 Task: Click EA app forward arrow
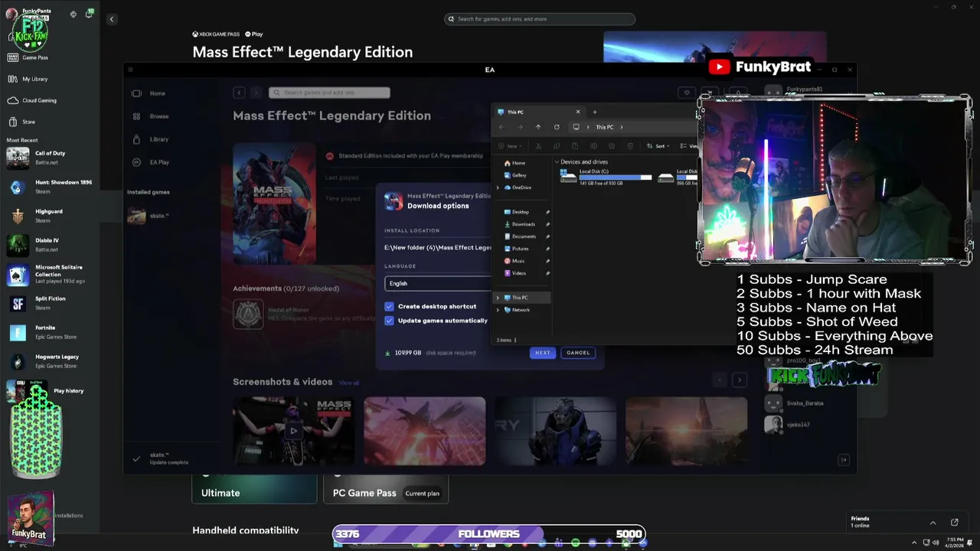[x=256, y=93]
